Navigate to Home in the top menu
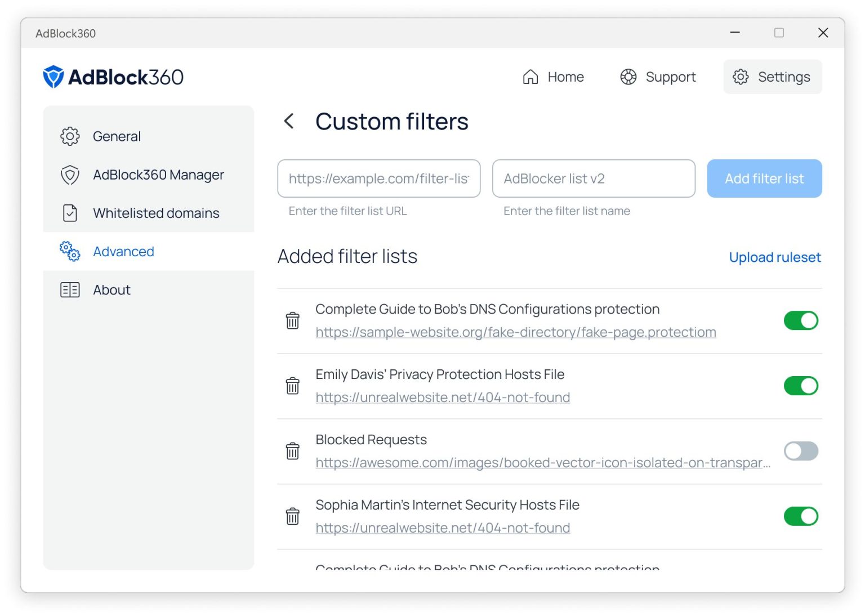The image size is (865, 616). coord(555,77)
